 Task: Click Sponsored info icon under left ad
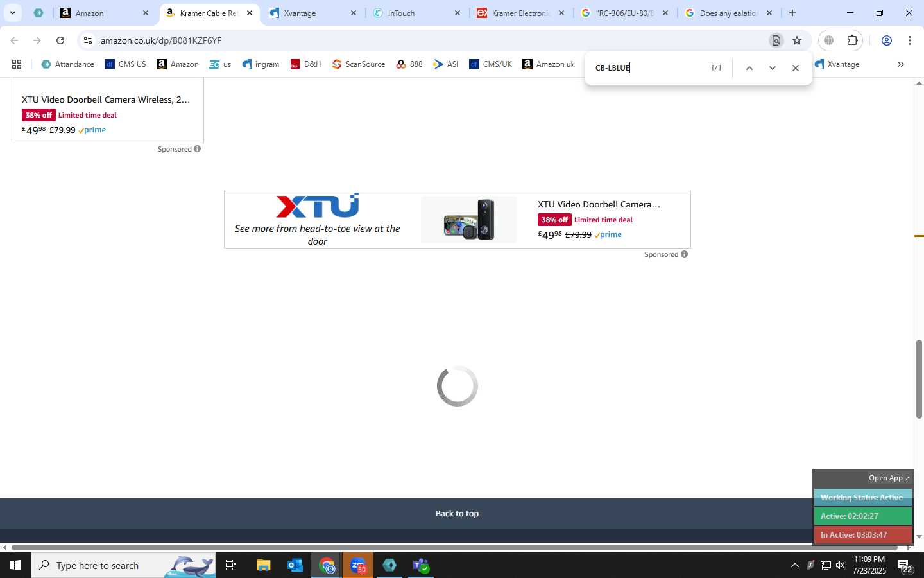click(x=198, y=149)
